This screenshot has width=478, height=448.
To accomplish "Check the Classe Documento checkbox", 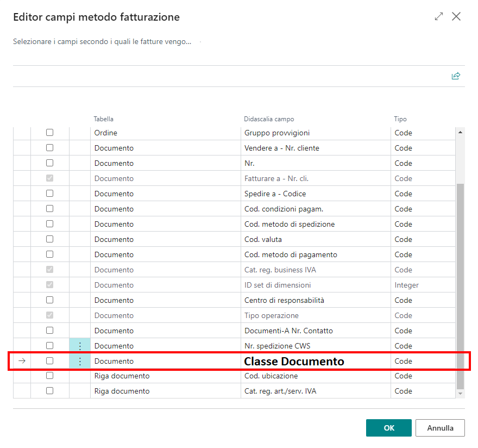I will (49, 360).
